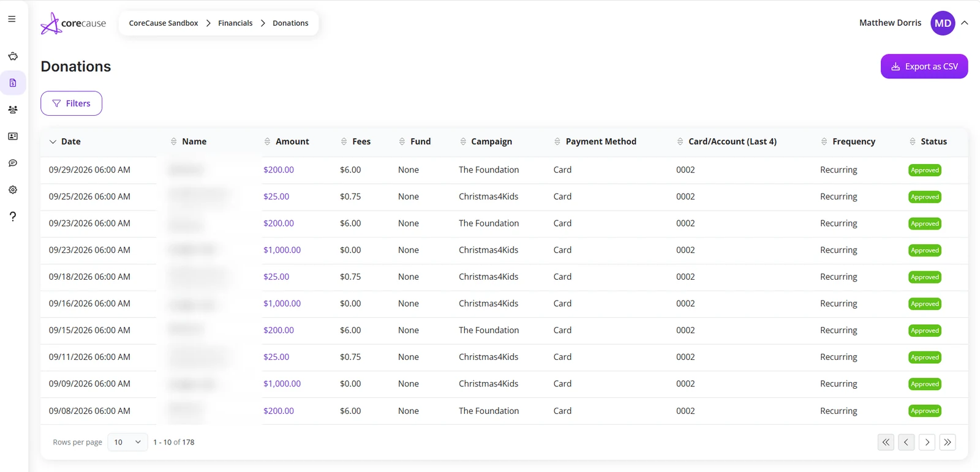Navigate to Financials breadcrumb

point(235,23)
